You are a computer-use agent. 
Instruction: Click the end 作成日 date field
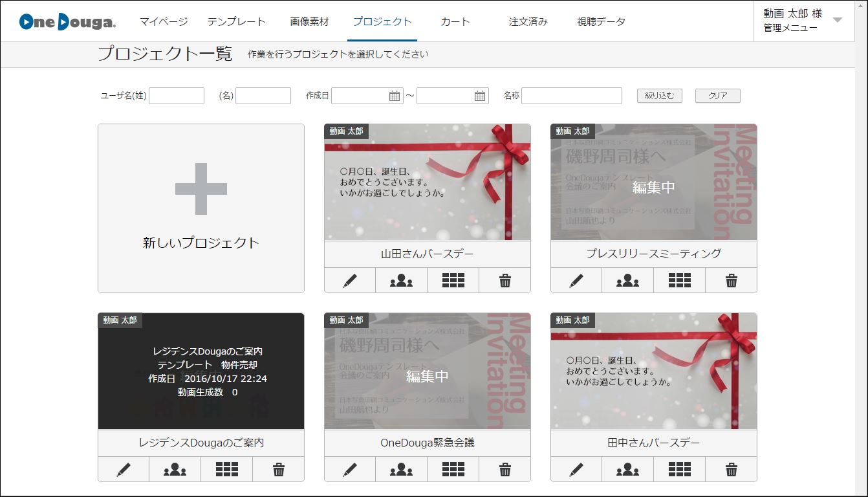coord(453,96)
